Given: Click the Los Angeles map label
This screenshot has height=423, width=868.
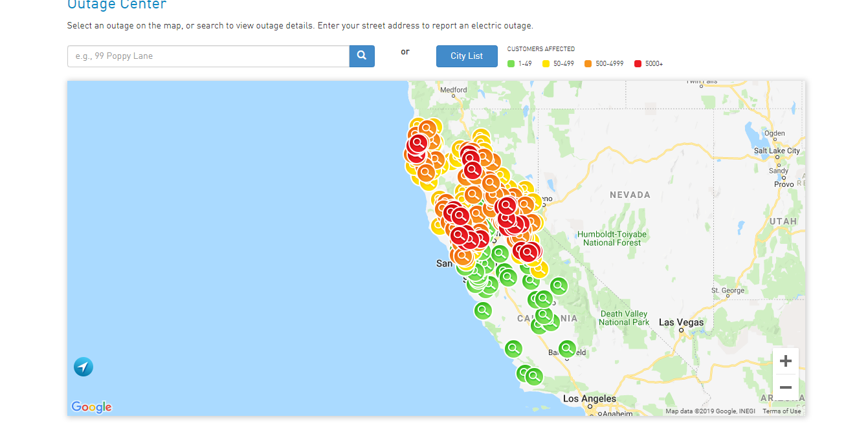Looking at the screenshot, I should tap(590, 398).
